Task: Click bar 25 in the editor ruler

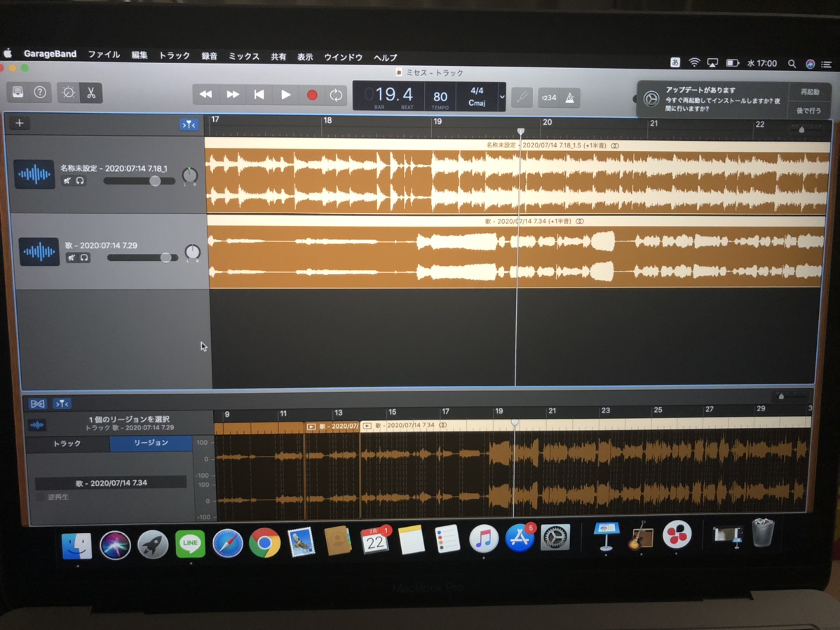Action: tap(658, 410)
